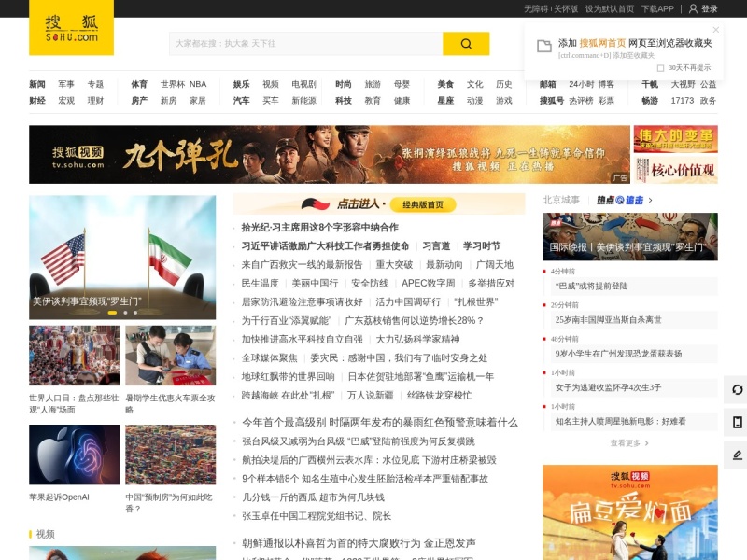Open the 朝鲜通报以朴喜哲为首 article

(x=359, y=543)
